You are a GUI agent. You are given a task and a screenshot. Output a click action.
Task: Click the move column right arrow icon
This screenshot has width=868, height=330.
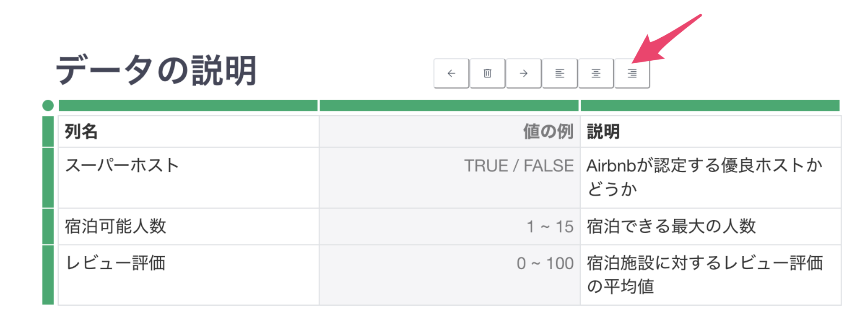pos(523,73)
